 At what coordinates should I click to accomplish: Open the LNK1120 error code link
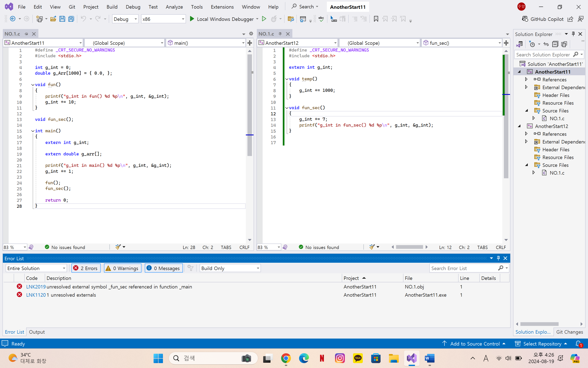36,295
